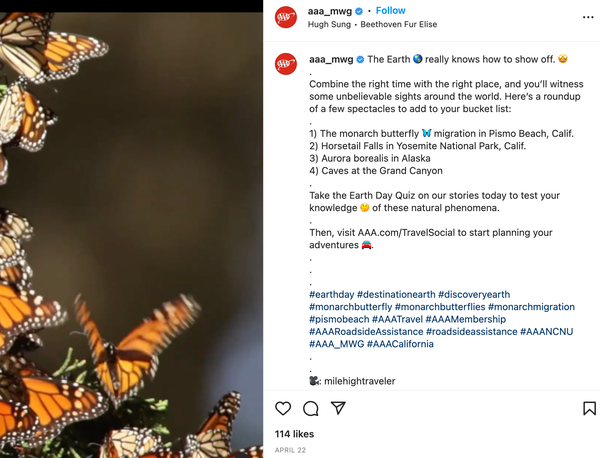Screen dimensions: 600x458
Task: Open the Hugh Sung Beethoven Fur Elise audio
Action: [x=362, y=23]
